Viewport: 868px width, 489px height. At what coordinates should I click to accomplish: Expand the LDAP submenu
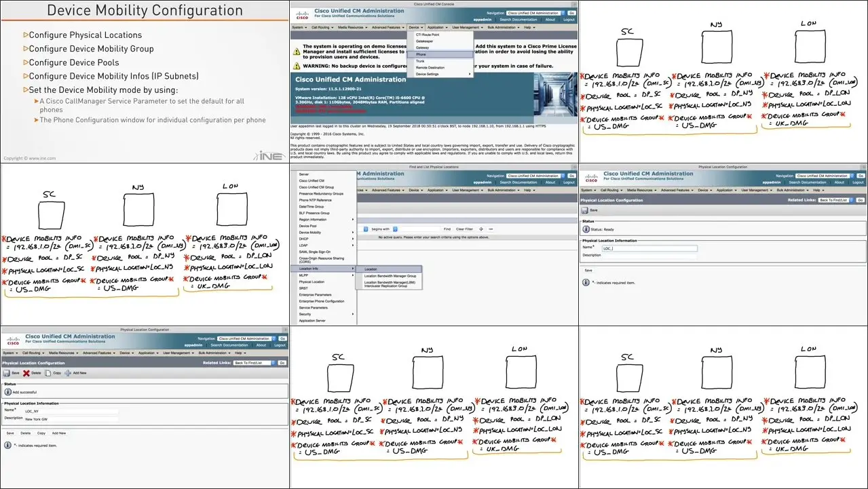click(352, 246)
